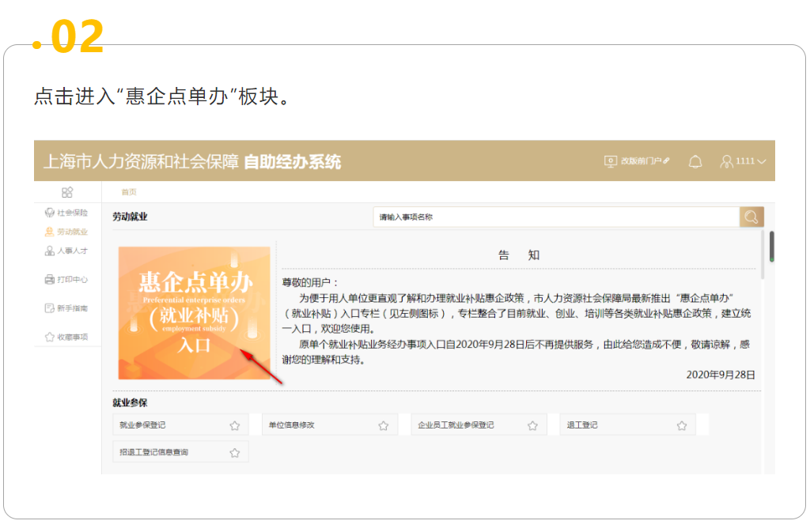Screen dimensions: 810x532
Task: Favorite 就业参保登记 with its star
Action: 235,425
